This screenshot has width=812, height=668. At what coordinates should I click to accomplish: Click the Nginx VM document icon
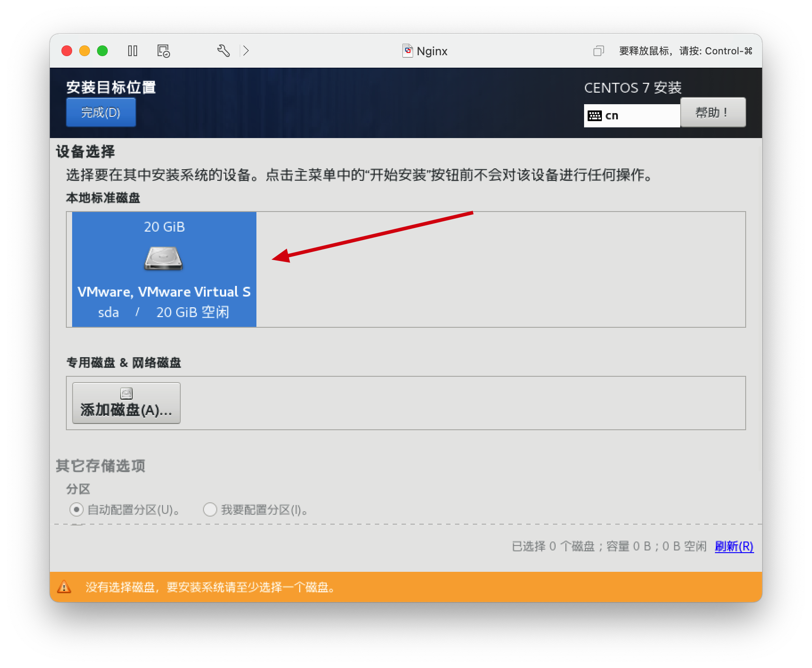coord(407,51)
